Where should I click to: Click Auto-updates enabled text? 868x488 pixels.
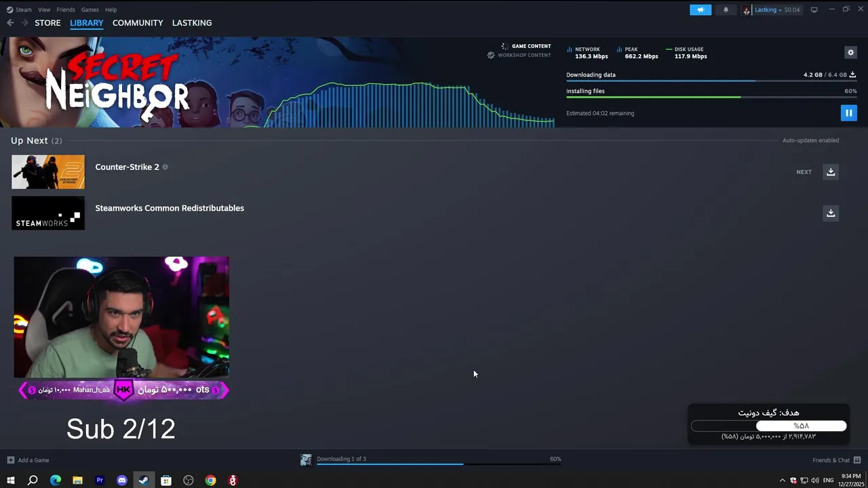click(810, 140)
